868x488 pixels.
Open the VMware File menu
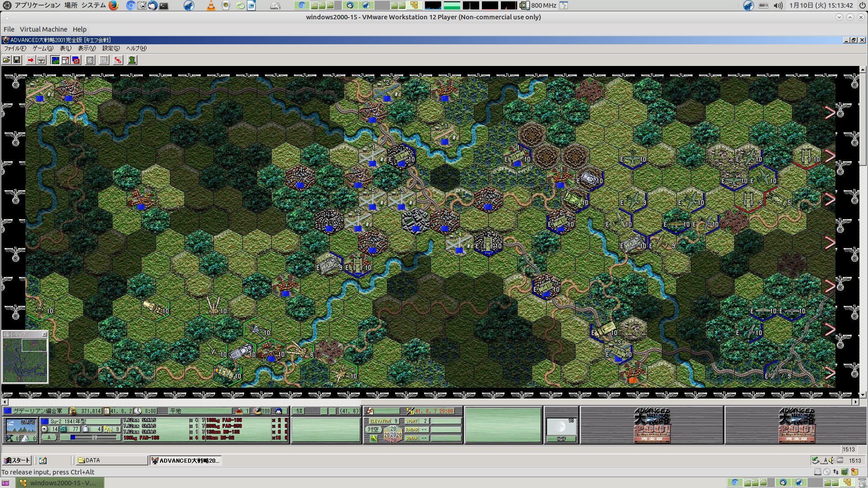pos(9,29)
